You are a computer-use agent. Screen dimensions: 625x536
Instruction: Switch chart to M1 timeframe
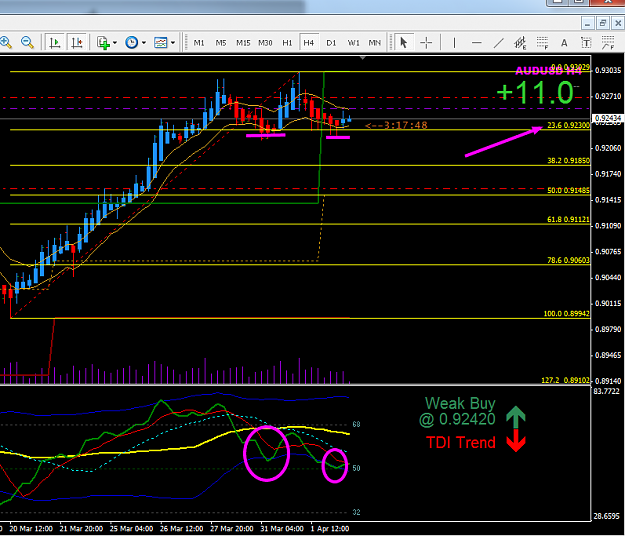click(x=199, y=43)
